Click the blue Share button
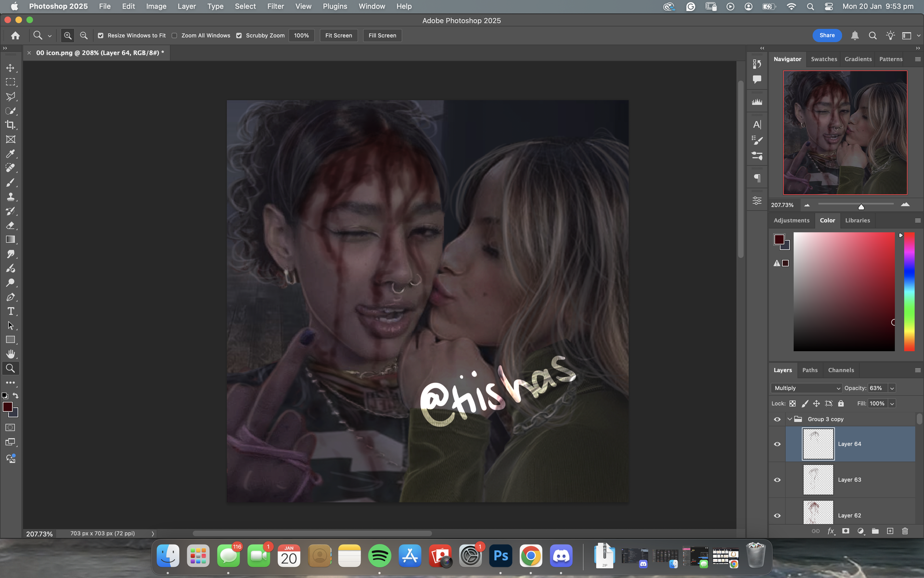Viewport: 924px width, 578px height. point(827,35)
